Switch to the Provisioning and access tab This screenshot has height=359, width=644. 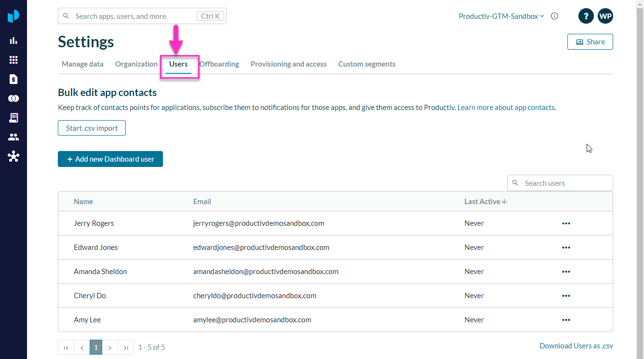(288, 64)
